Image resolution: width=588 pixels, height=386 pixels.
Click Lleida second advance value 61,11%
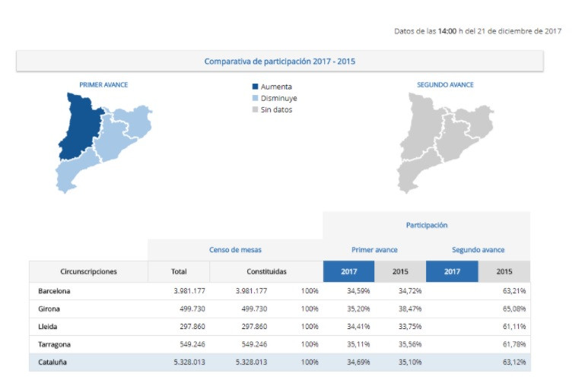pos(514,327)
